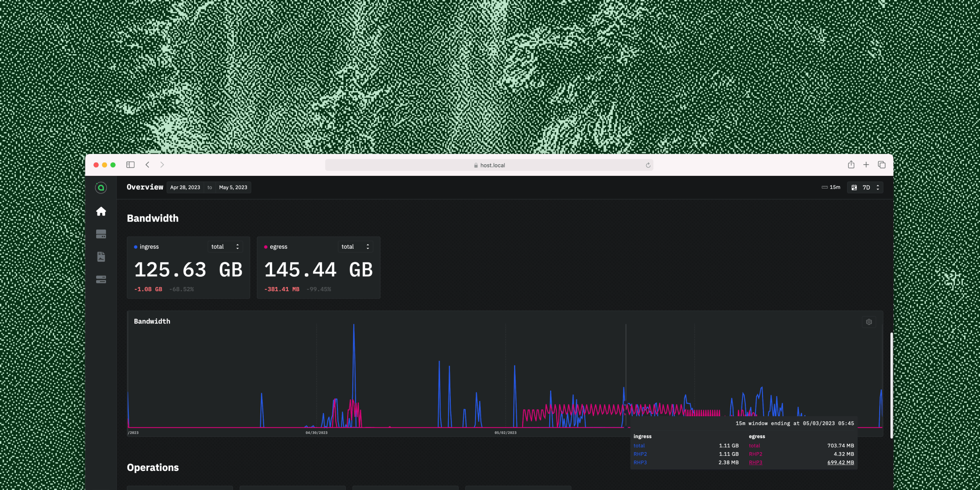Click the Safari share icon

point(851,165)
